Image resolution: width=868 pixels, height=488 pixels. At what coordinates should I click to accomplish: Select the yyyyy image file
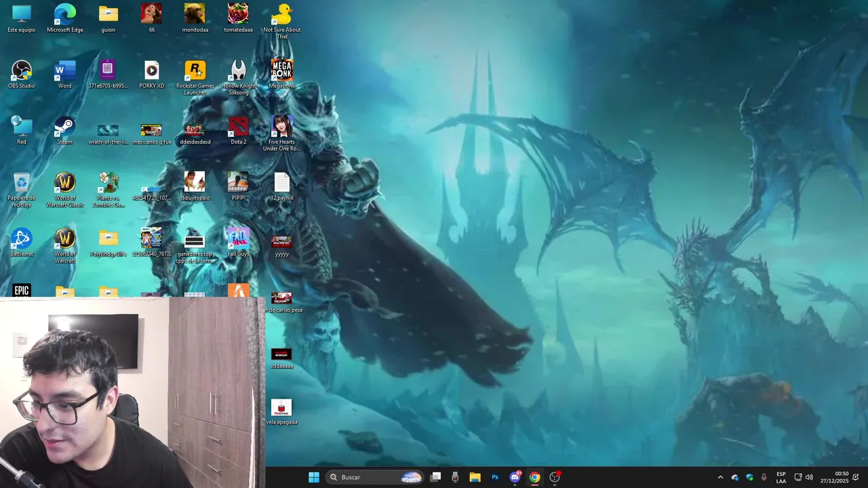point(281,245)
